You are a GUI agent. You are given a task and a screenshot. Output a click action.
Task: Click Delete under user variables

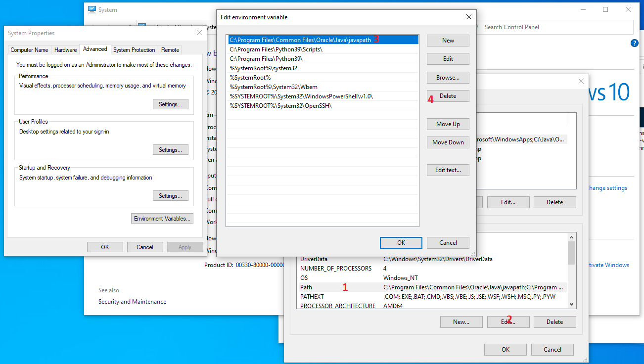555,202
